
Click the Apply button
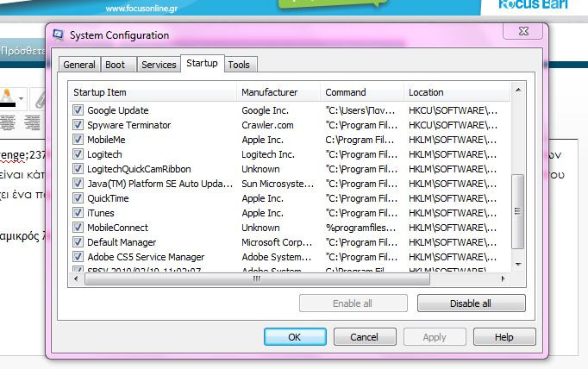(435, 337)
